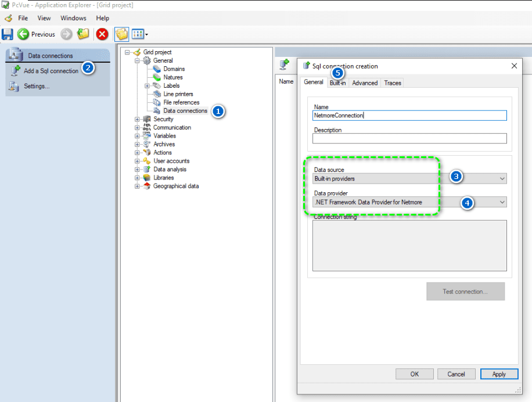Open the File menu
The width and height of the screenshot is (532, 402).
point(23,18)
